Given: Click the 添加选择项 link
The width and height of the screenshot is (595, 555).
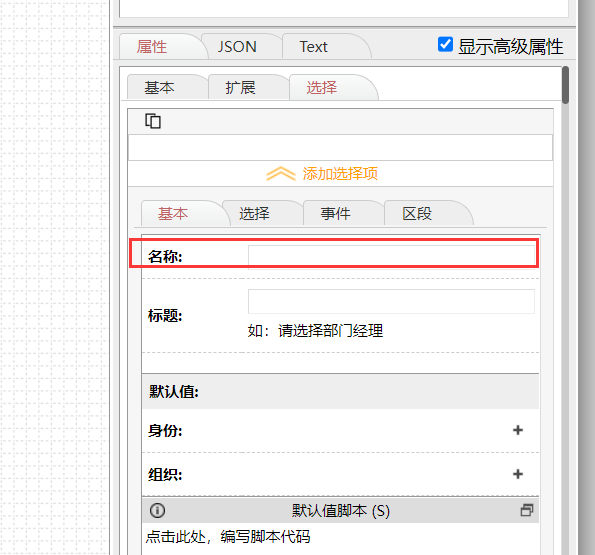Looking at the screenshot, I should tap(340, 174).
